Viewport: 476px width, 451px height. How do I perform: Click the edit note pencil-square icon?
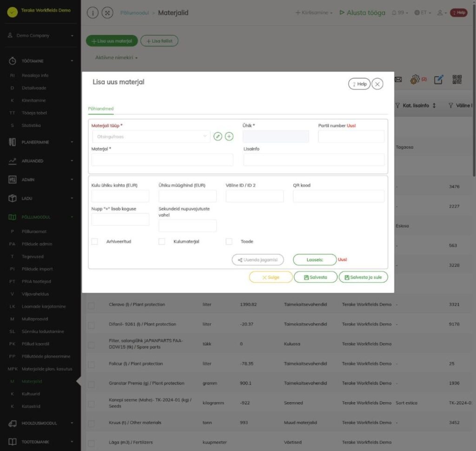pyautogui.click(x=439, y=79)
